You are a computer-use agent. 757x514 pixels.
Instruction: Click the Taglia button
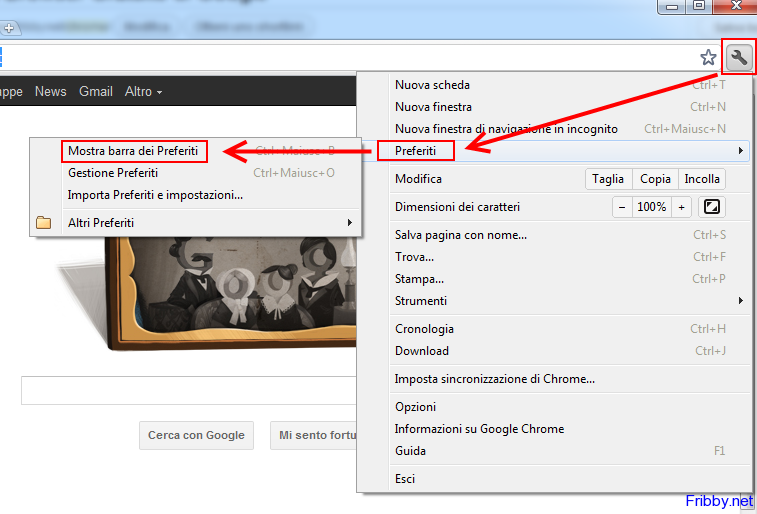tap(608, 179)
